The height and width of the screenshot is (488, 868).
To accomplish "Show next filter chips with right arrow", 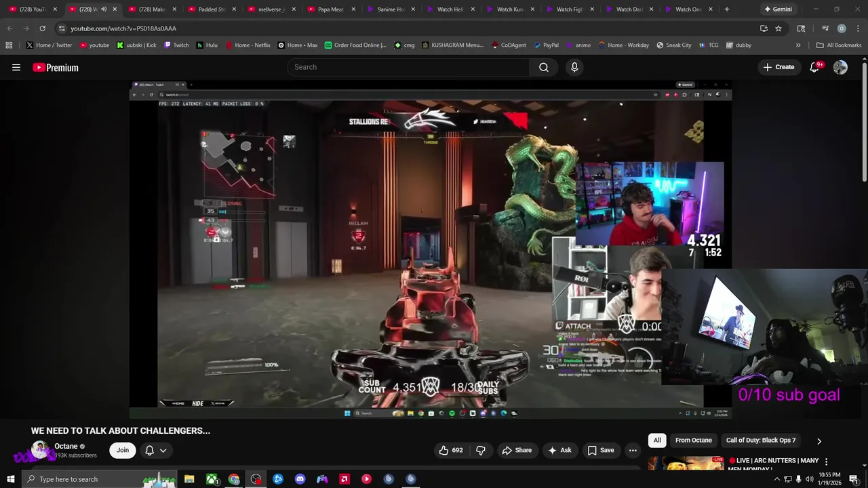I will 819,441.
